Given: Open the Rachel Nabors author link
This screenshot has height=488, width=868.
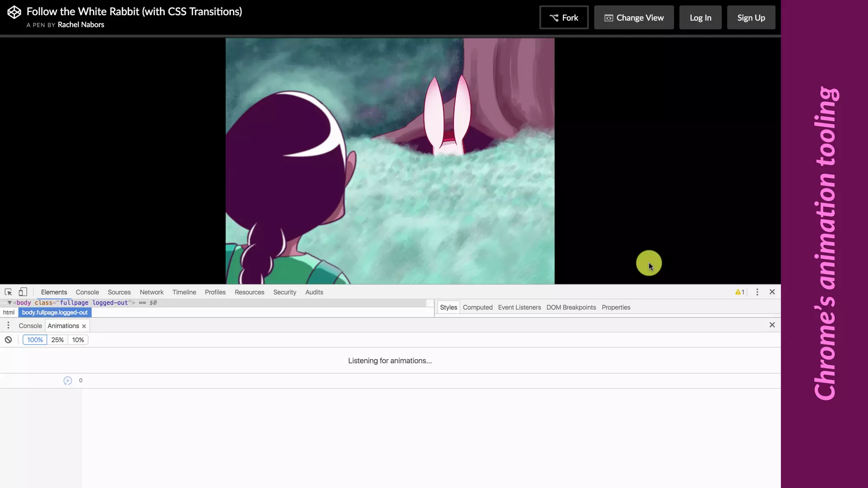Looking at the screenshot, I should 81,25.
